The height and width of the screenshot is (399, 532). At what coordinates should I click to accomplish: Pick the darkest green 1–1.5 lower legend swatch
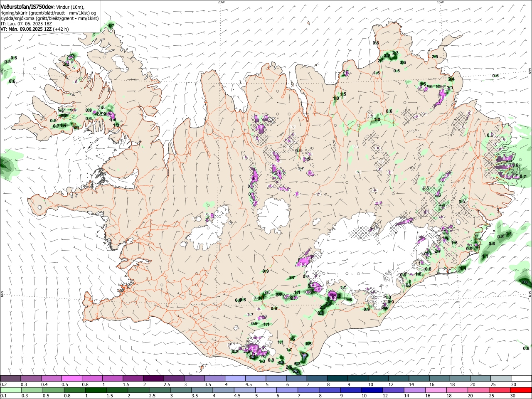[96, 390]
